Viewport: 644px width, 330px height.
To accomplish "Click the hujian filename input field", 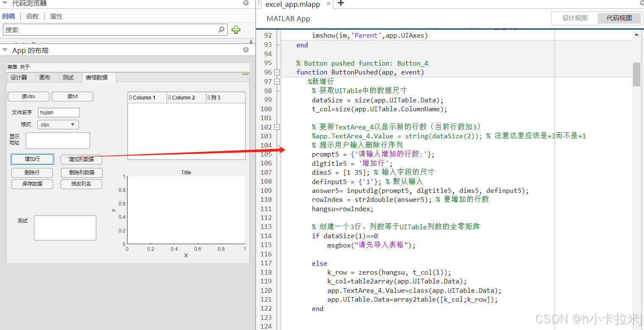I will pos(58,112).
